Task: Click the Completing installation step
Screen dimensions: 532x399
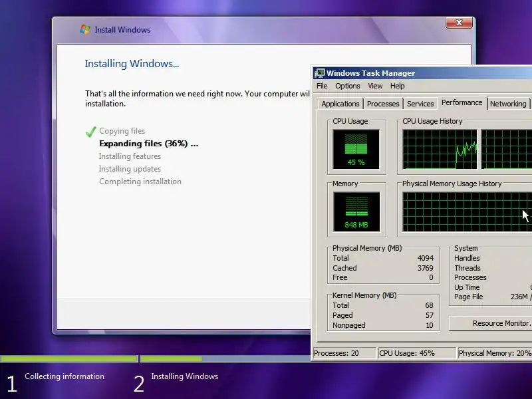Action: tap(140, 182)
